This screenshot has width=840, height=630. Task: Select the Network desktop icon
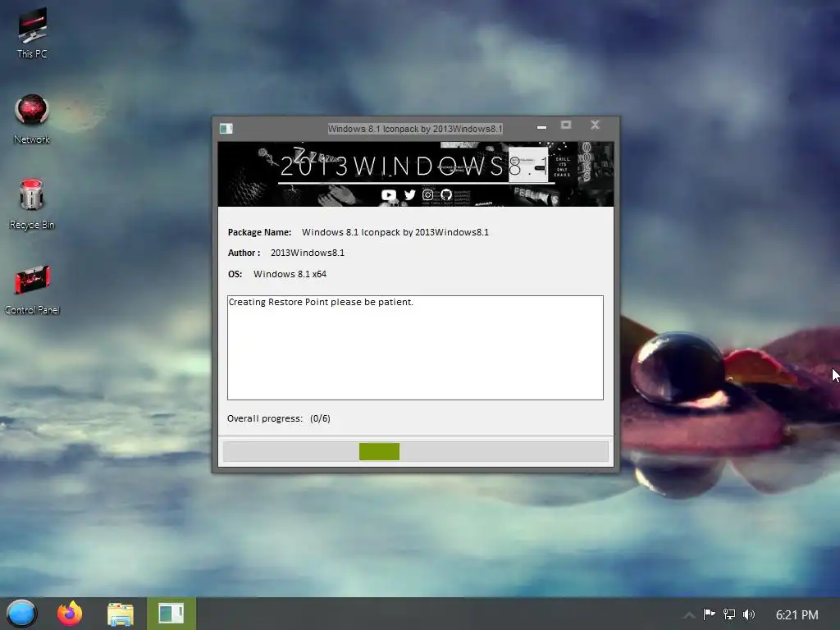(32, 119)
